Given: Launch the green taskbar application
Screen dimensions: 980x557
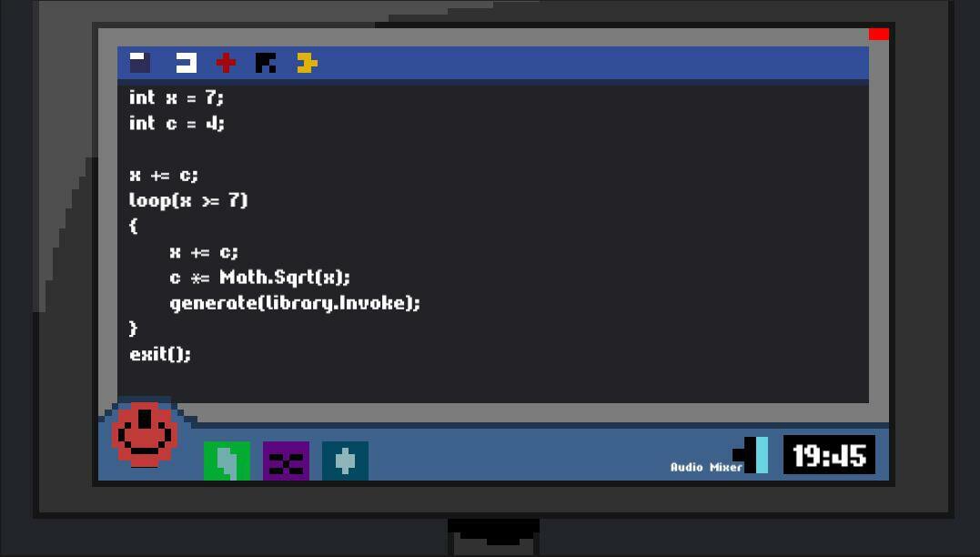Looking at the screenshot, I should point(227,461).
